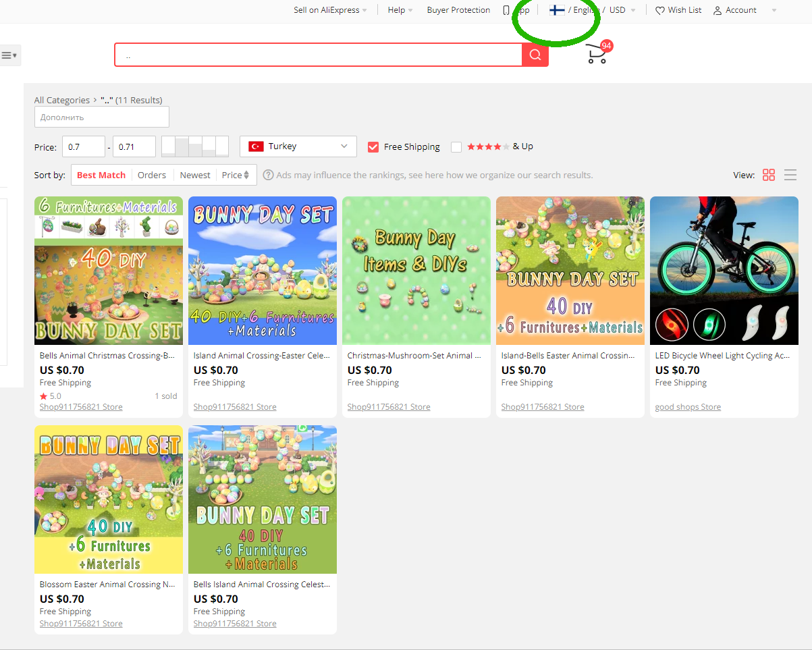The image size is (812, 650).
Task: Click the ads ranking info question icon
Action: [x=268, y=175]
